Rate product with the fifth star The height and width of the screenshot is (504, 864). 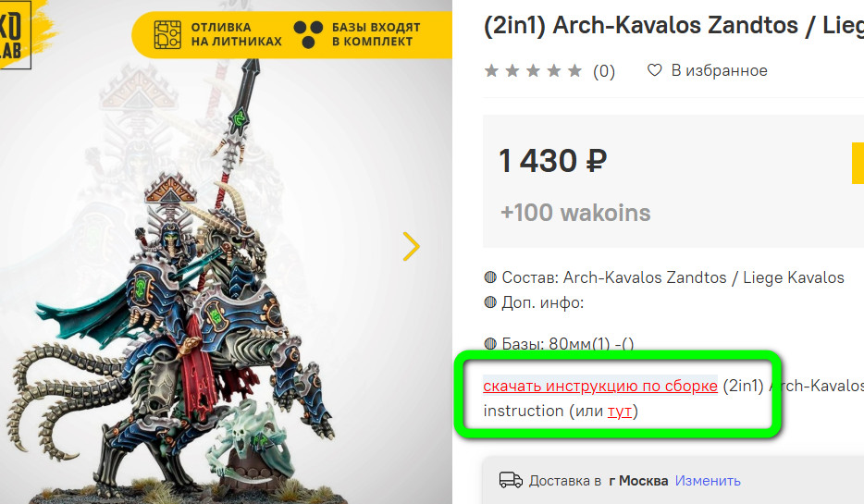[x=574, y=70]
